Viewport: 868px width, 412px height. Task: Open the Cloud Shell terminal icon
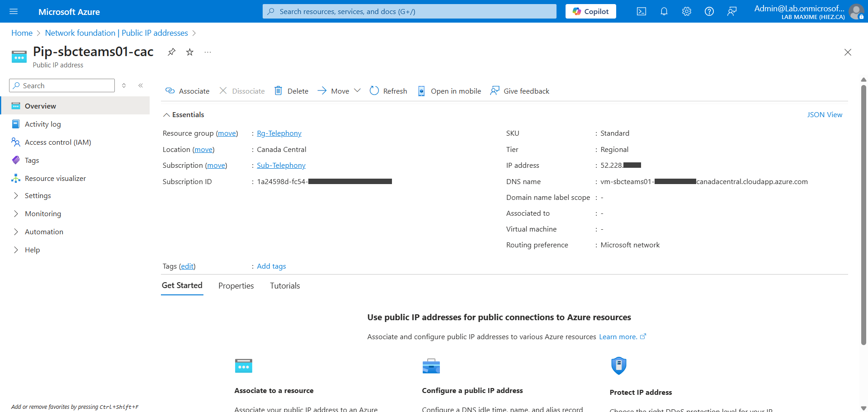coord(641,12)
